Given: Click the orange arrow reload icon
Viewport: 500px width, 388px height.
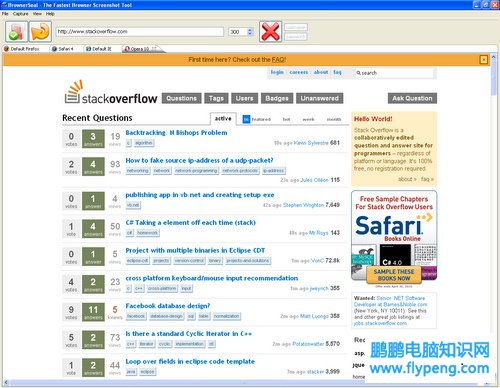Looking at the screenshot, I should coord(40,32).
